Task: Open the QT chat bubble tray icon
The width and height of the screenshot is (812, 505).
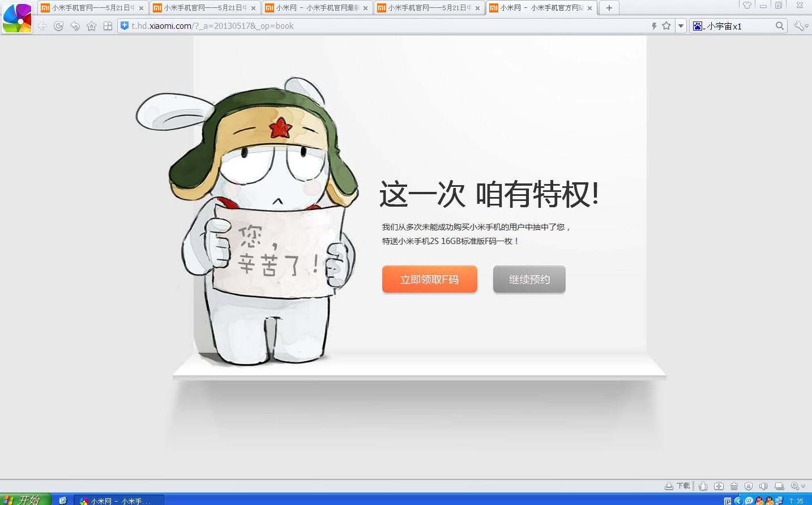Action: click(x=749, y=500)
